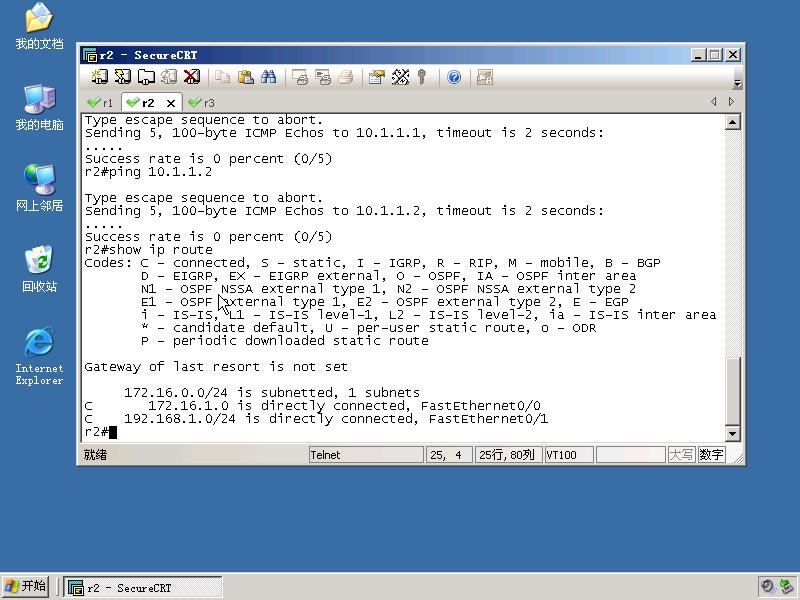Click the '25行, 80列' status field
Screen dimensions: 800x600
click(x=508, y=455)
